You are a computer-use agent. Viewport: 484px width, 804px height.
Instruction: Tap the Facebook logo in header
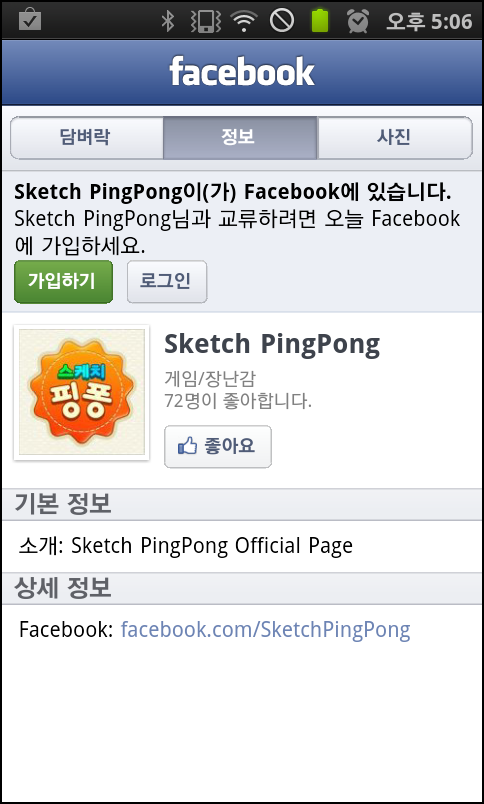tap(241, 72)
